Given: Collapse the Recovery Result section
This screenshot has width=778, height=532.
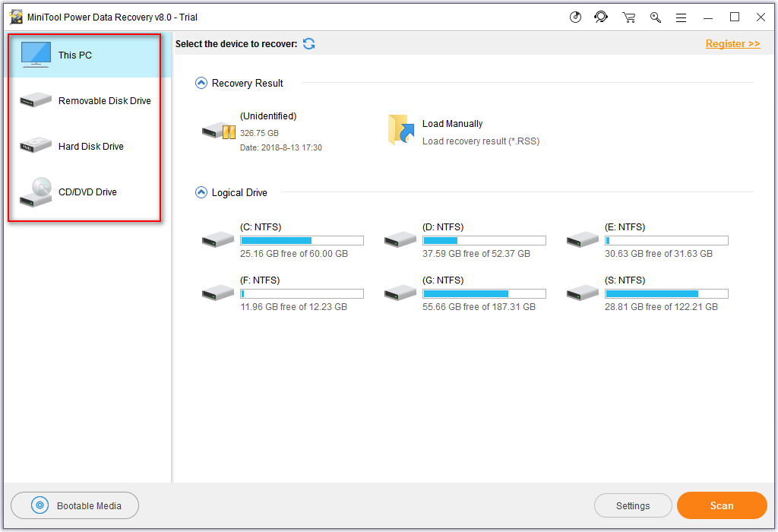Looking at the screenshot, I should pyautogui.click(x=201, y=83).
